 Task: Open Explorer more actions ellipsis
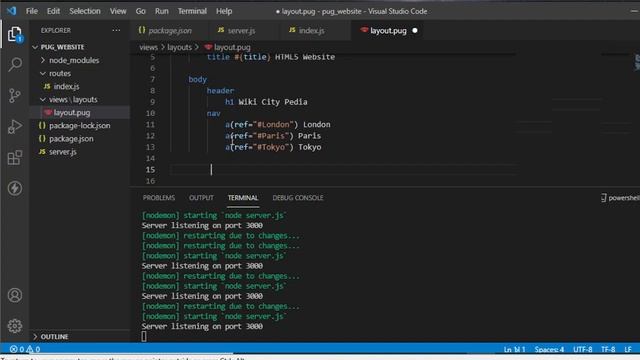point(116,30)
